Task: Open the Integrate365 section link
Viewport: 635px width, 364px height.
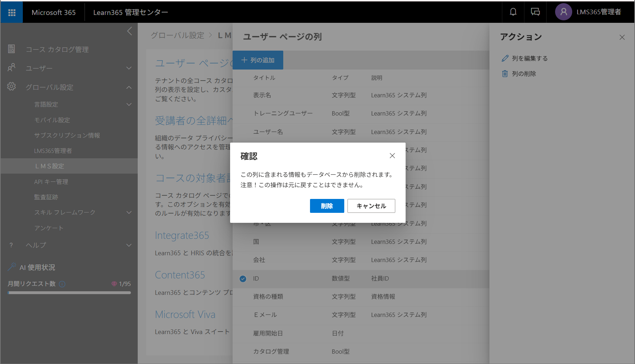Action: pyautogui.click(x=182, y=236)
